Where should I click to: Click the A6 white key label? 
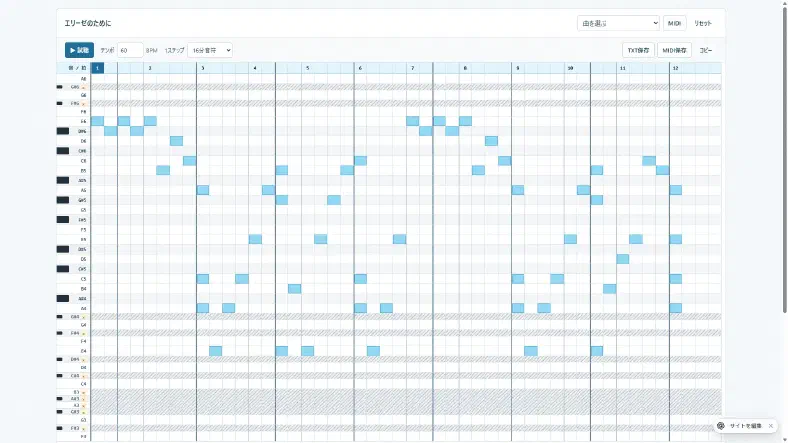(x=83, y=79)
